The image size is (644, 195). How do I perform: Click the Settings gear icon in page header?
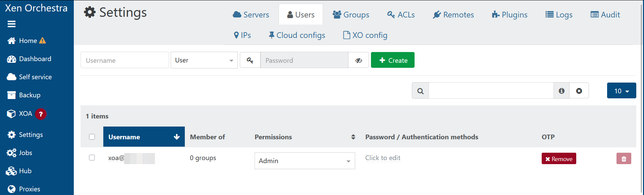coord(90,12)
